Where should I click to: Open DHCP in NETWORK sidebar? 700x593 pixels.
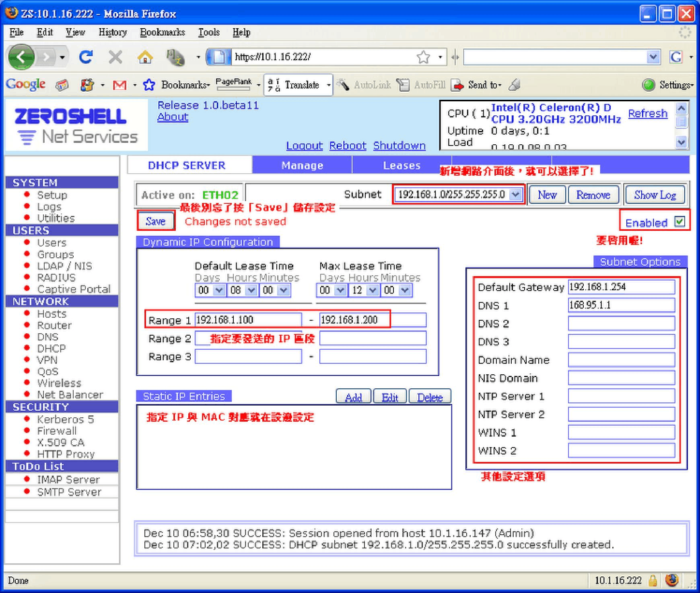click(x=51, y=349)
